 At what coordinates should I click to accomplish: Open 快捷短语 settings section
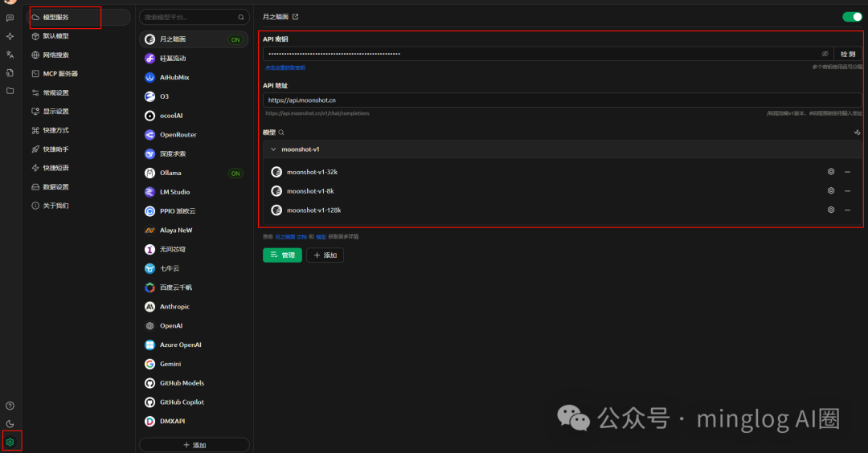[x=80, y=168]
